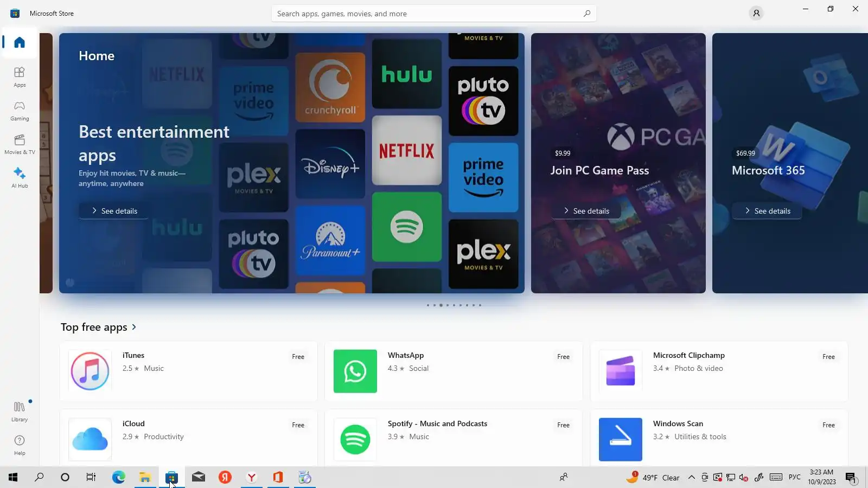The image size is (868, 488).
Task: Click the Microsoft Store logo in title bar
Action: (x=15, y=13)
